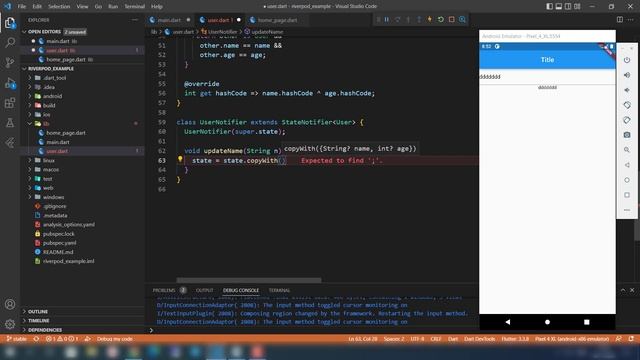
Task: Tap Android home navigation button
Action: click(547, 322)
